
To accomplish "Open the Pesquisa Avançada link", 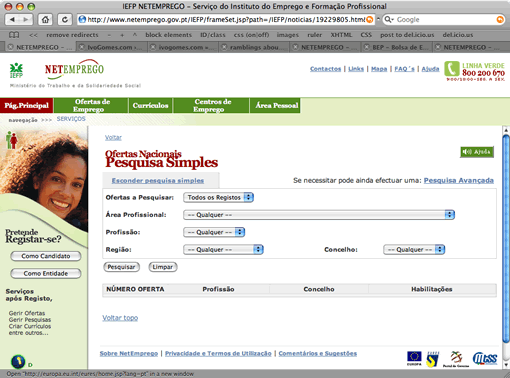I will 459,180.
